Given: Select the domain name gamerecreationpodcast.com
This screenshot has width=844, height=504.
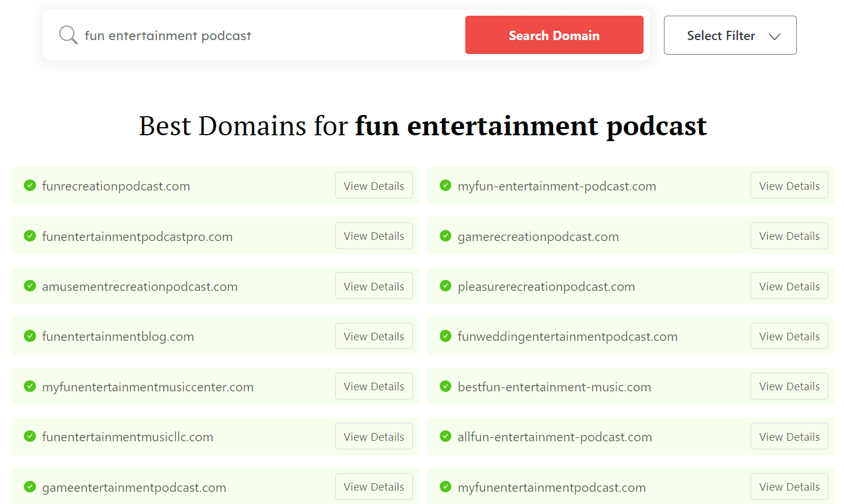Looking at the screenshot, I should point(538,236).
